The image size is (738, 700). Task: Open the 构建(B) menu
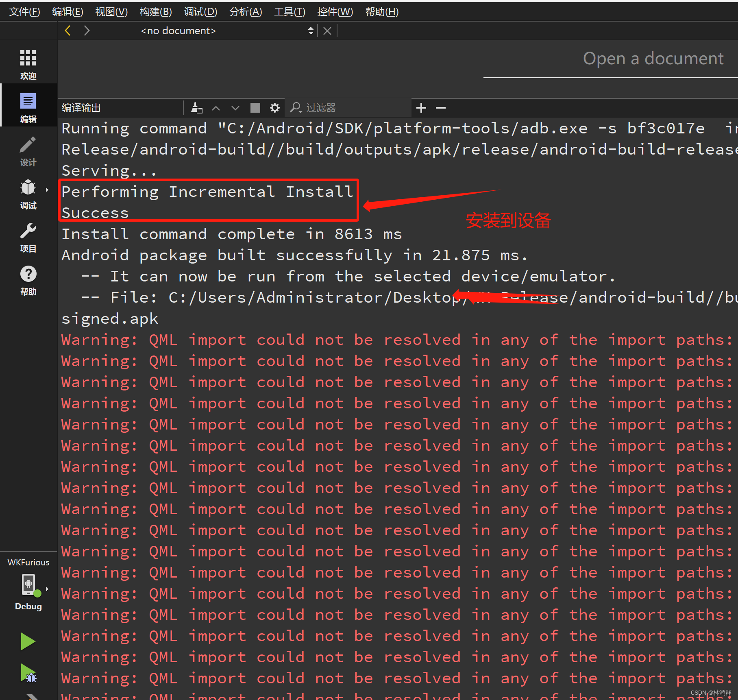(156, 12)
